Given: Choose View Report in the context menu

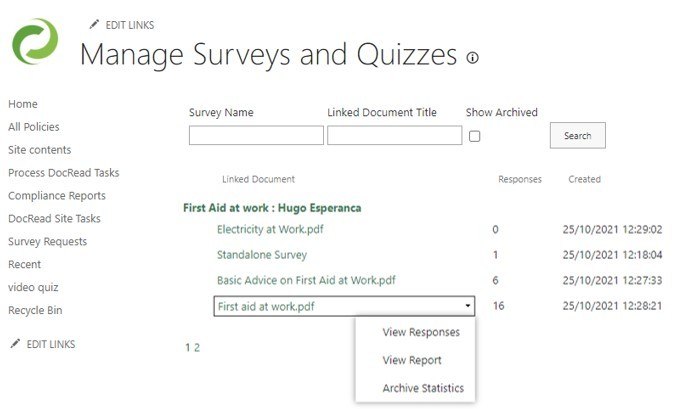Looking at the screenshot, I should (x=412, y=360).
